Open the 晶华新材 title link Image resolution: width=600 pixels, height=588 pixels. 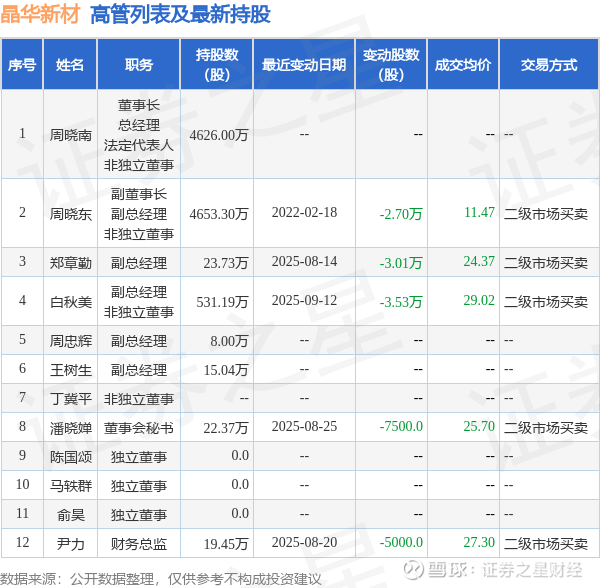[x=40, y=14]
